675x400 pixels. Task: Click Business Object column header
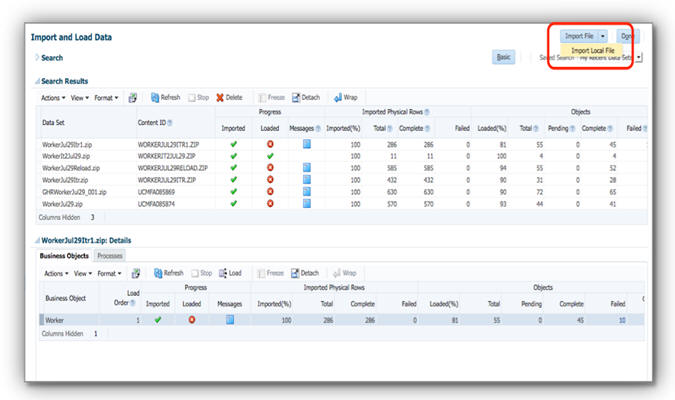point(65,298)
